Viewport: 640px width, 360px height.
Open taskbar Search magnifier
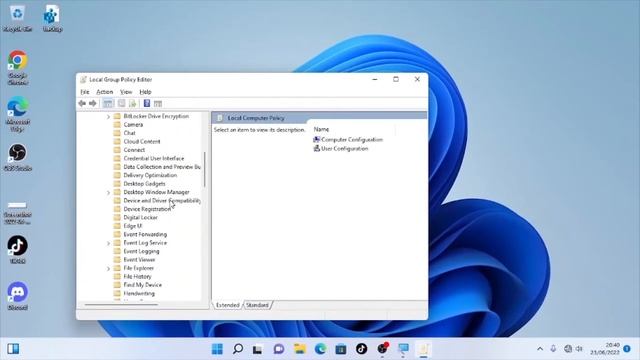point(238,349)
